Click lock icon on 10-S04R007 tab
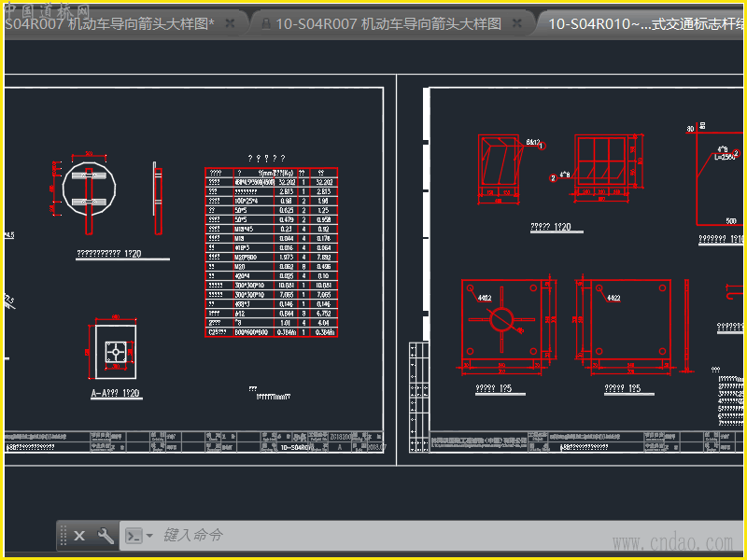 (x=266, y=23)
